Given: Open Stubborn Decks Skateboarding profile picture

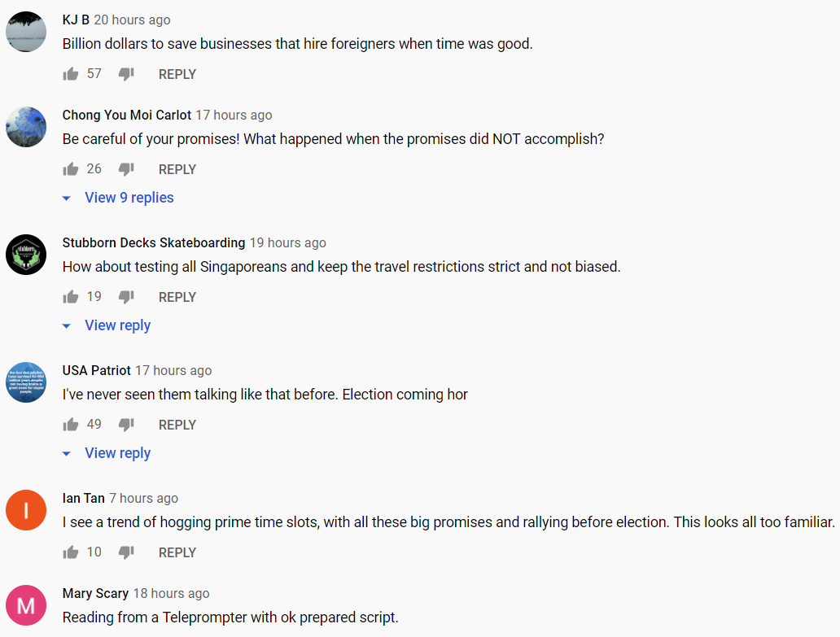Looking at the screenshot, I should pos(26,255).
